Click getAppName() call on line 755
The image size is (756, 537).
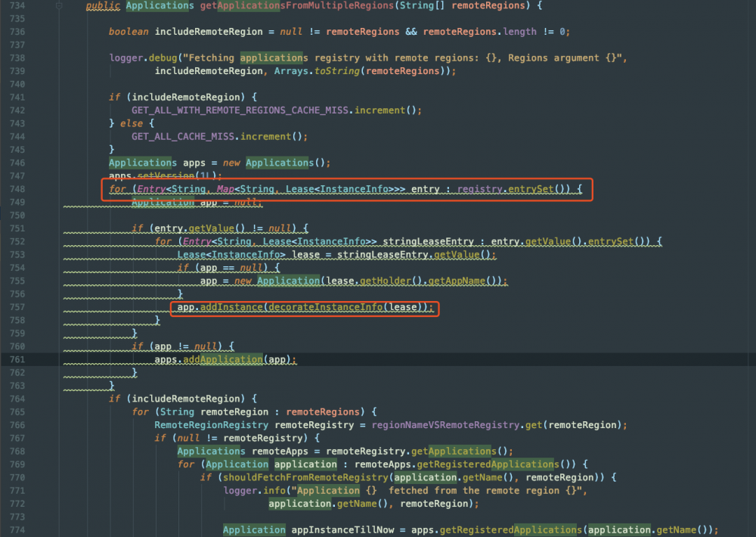[462, 281]
